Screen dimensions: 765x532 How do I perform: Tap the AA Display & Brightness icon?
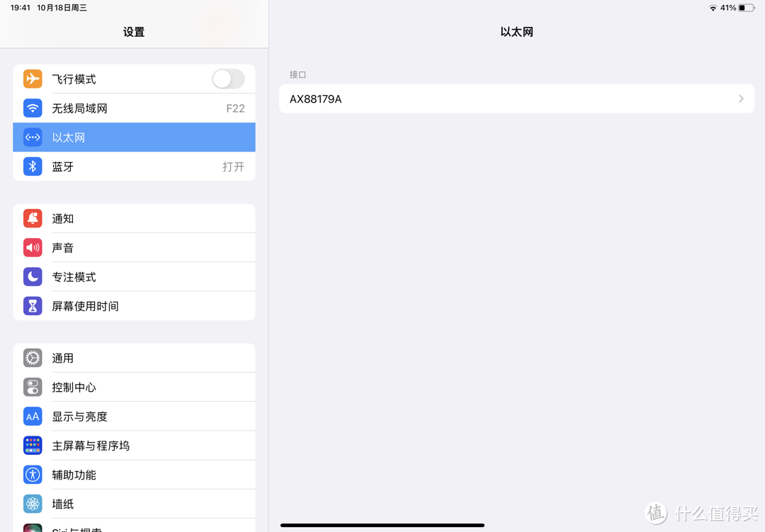tap(33, 417)
